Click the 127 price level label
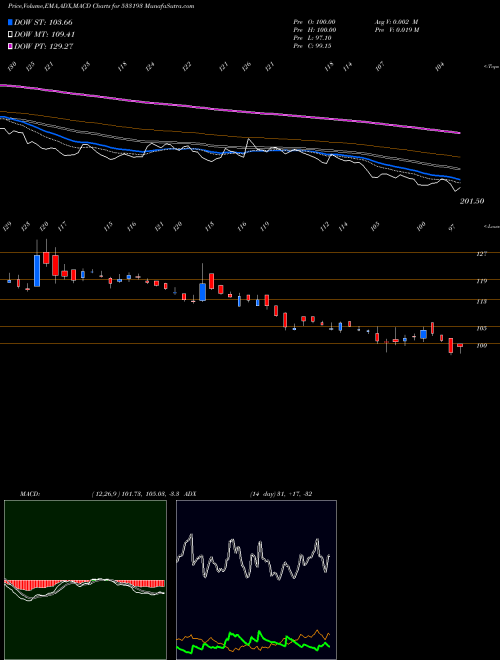The image size is (500, 660). 482,254
